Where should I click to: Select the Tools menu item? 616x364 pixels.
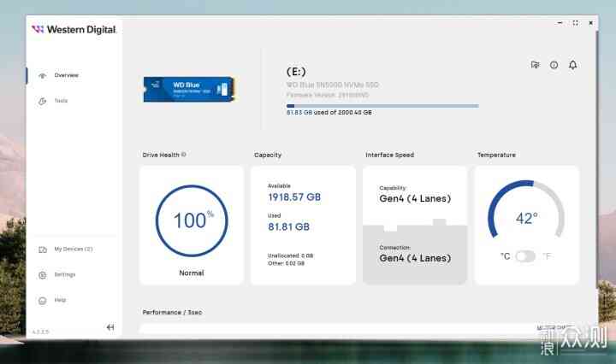[x=61, y=101]
